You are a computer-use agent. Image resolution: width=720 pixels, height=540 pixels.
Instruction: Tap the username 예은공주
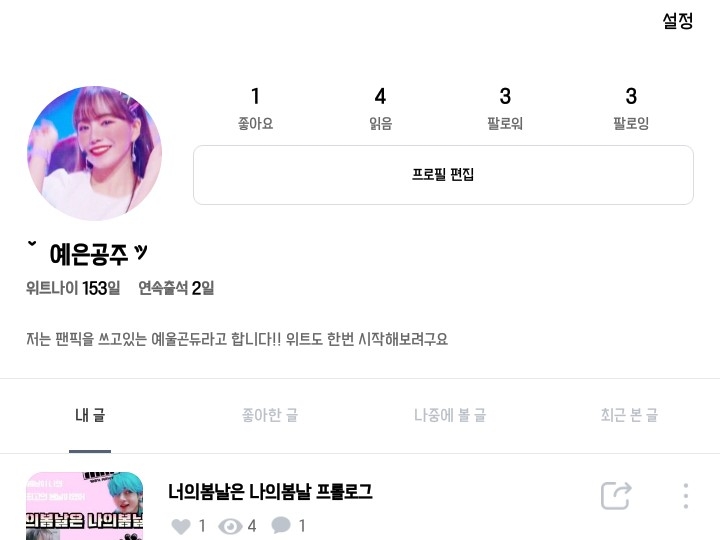88,253
